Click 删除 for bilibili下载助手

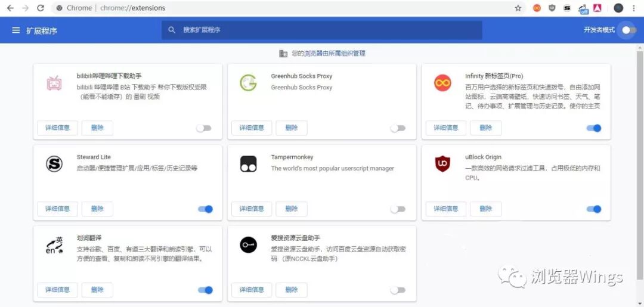click(97, 128)
